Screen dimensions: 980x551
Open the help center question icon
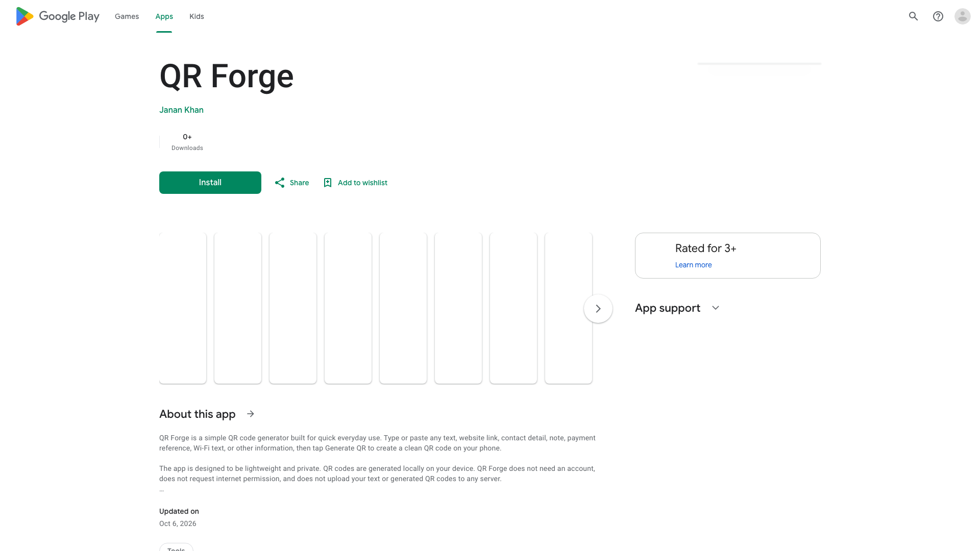(x=938, y=16)
